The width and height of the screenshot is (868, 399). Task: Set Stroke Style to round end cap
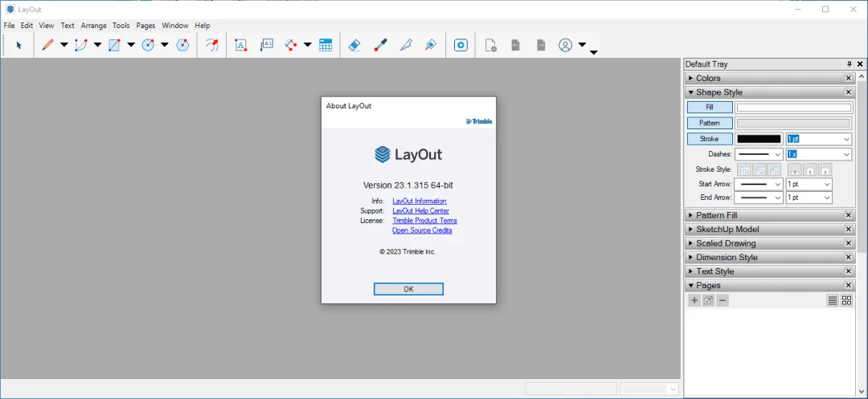810,169
